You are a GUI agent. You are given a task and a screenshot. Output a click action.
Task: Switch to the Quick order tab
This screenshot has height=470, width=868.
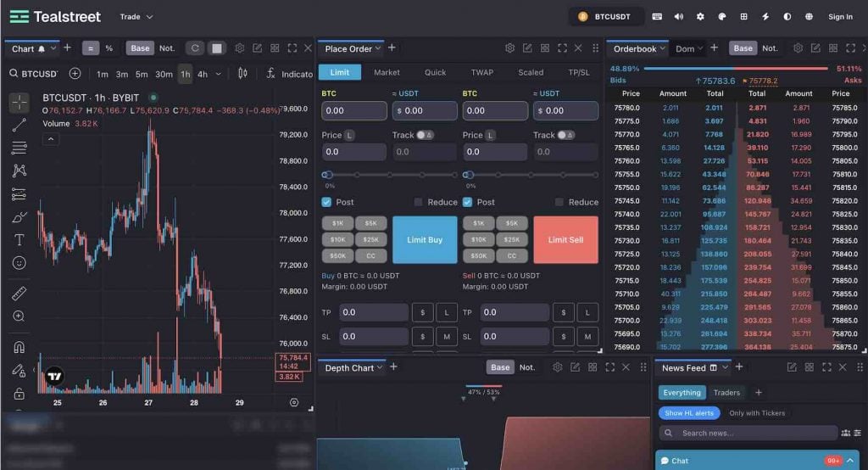(435, 72)
